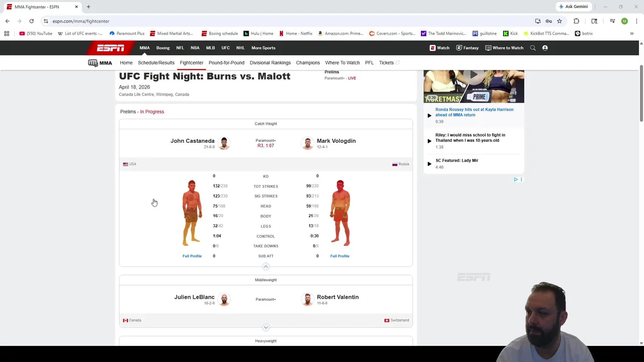Open the Home tab in MMA nav
644x362 pixels.
126,63
